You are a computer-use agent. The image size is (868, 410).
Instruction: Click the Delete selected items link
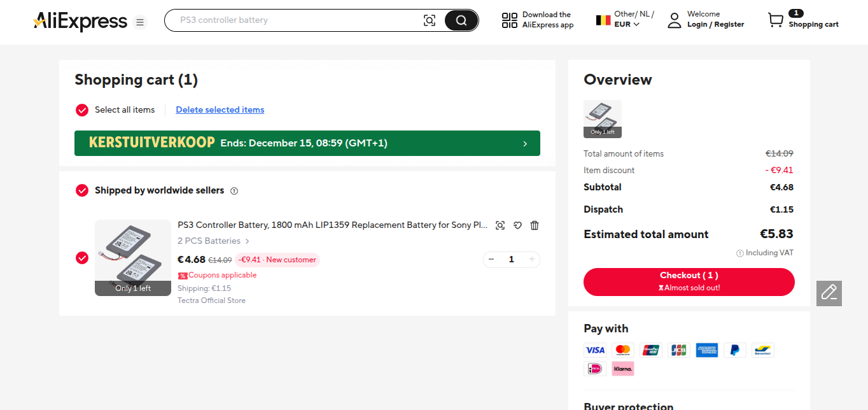[220, 110]
